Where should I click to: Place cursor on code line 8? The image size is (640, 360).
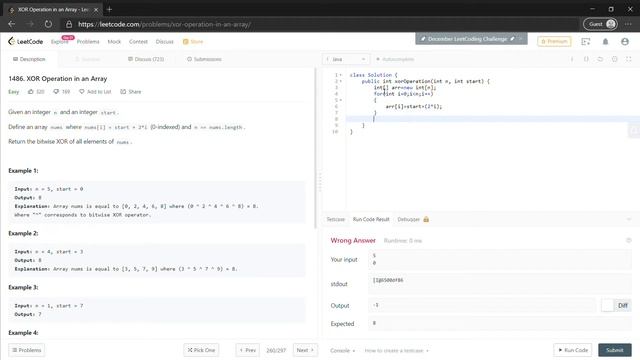493,119
